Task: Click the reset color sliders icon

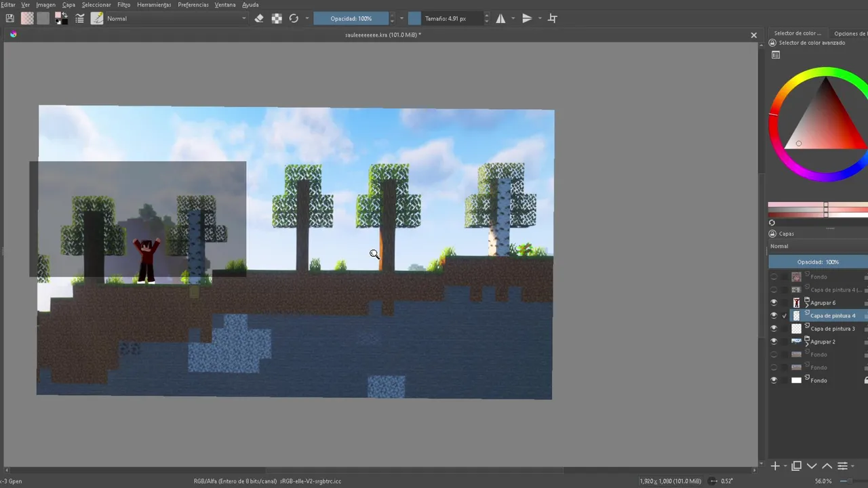Action: coord(772,223)
